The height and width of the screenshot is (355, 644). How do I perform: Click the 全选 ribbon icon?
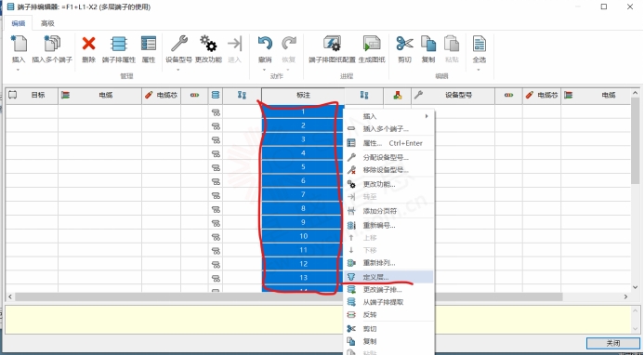[x=480, y=44]
